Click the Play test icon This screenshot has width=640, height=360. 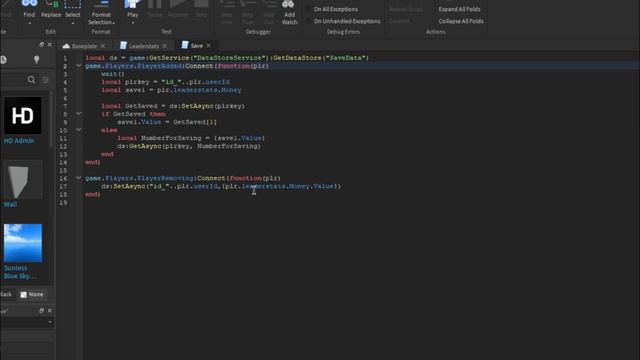[x=132, y=4]
